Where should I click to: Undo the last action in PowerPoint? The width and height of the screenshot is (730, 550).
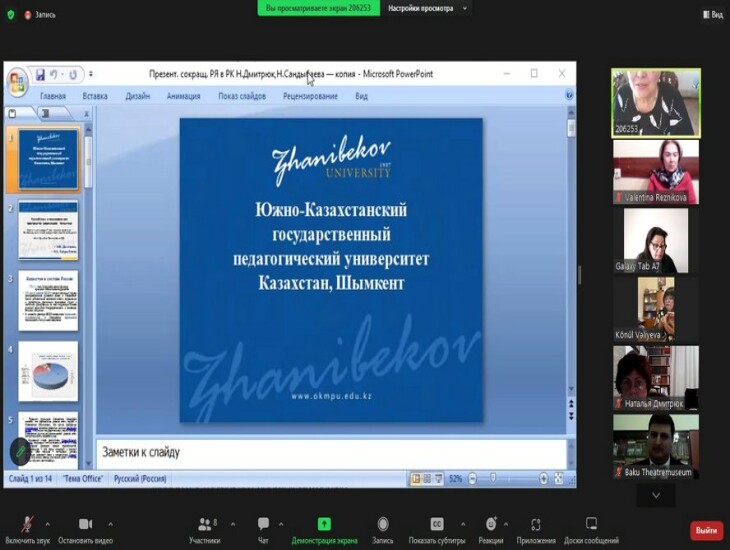pos(54,75)
